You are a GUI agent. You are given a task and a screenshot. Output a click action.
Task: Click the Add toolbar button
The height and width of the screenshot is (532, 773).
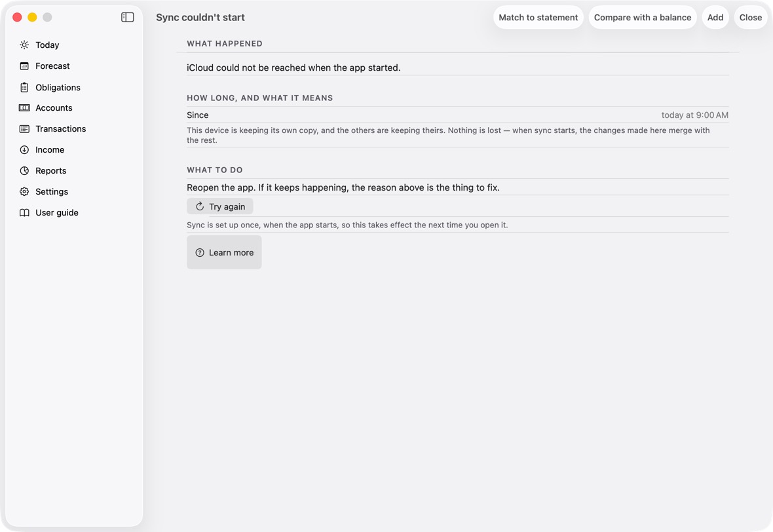[x=715, y=17]
